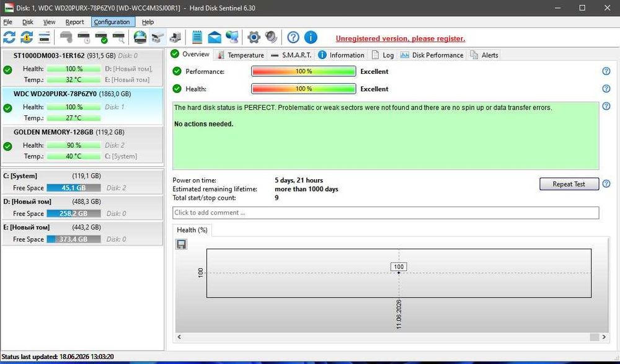Screen dimensions: 620x364
Task: Select the E: [Новый том] partition entry
Action: (82, 233)
